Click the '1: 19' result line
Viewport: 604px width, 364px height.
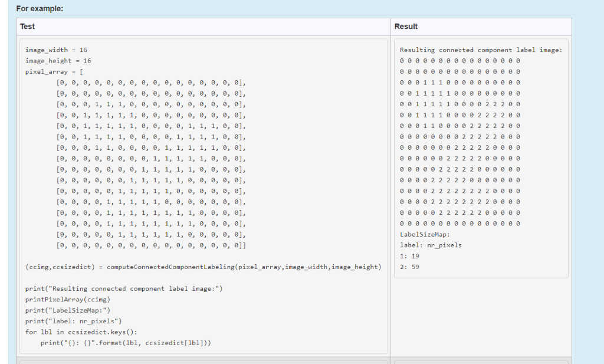point(409,256)
